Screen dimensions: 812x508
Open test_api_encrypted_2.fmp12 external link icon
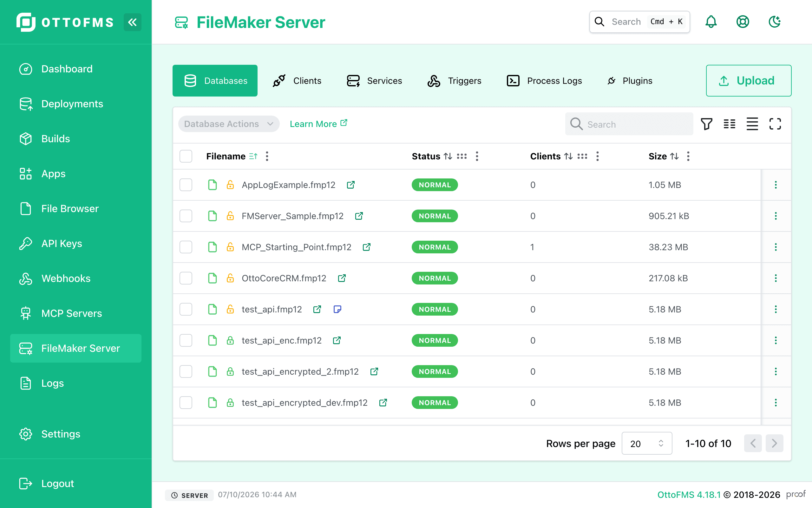[374, 371]
